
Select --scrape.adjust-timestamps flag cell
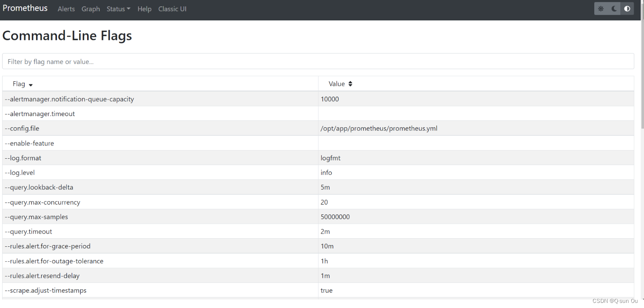161,291
